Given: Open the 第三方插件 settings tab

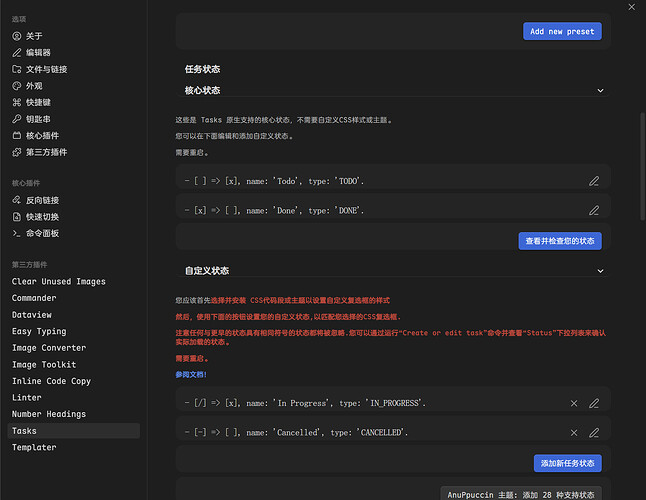Looking at the screenshot, I should point(44,152).
